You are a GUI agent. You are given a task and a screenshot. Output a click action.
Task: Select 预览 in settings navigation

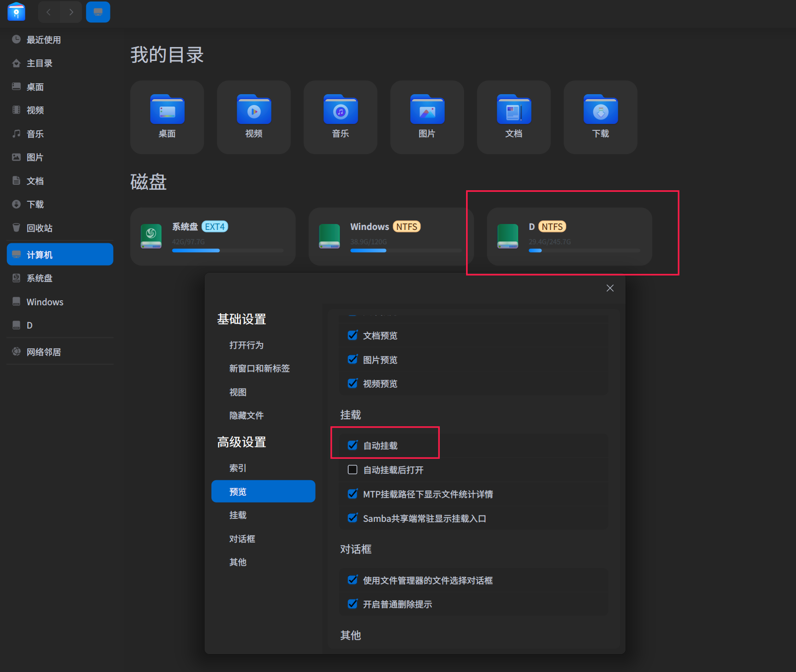(263, 491)
